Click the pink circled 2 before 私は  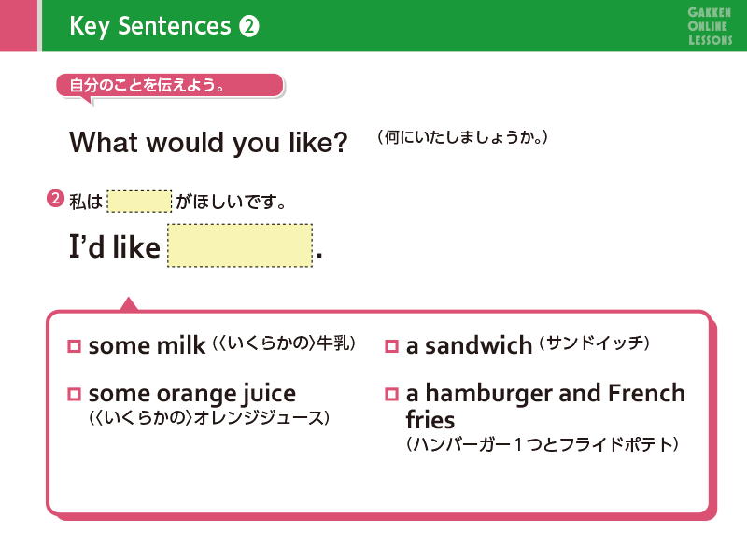point(55,199)
